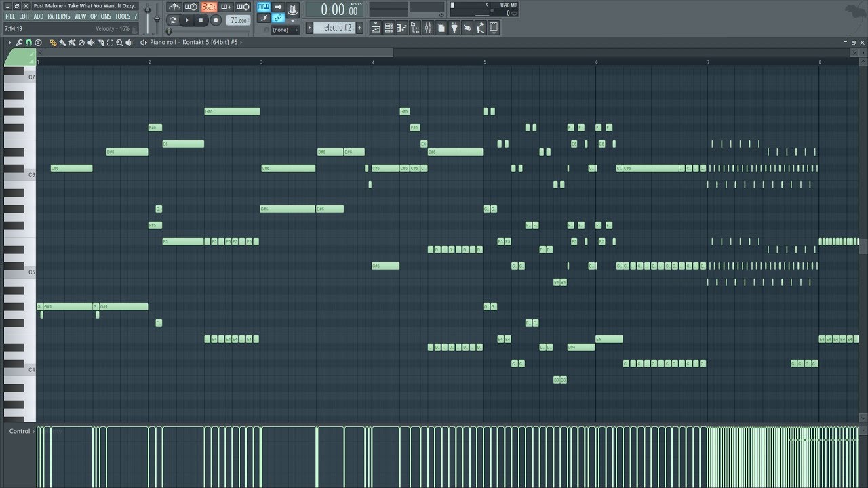Open the ADD menu

pos(39,16)
